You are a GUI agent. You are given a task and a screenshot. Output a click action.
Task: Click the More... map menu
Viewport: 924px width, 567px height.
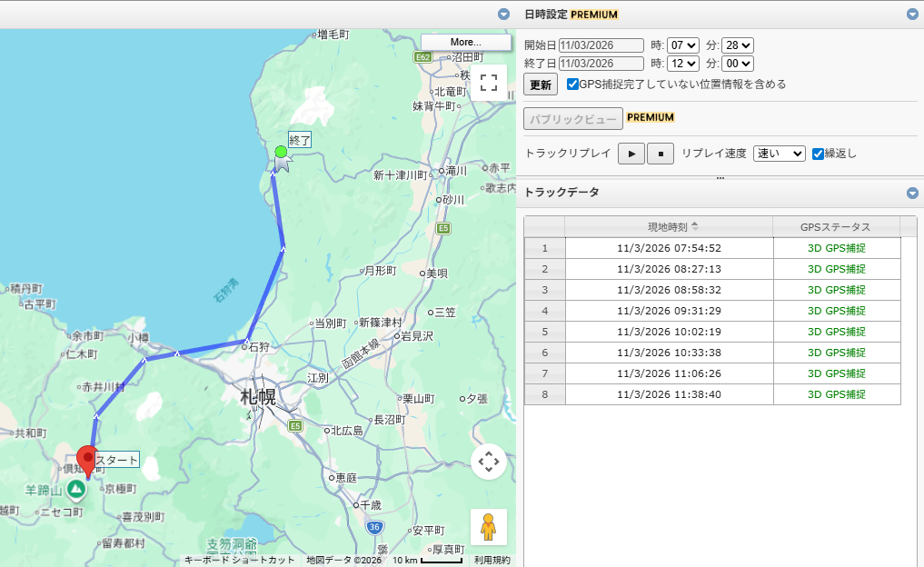coord(465,43)
